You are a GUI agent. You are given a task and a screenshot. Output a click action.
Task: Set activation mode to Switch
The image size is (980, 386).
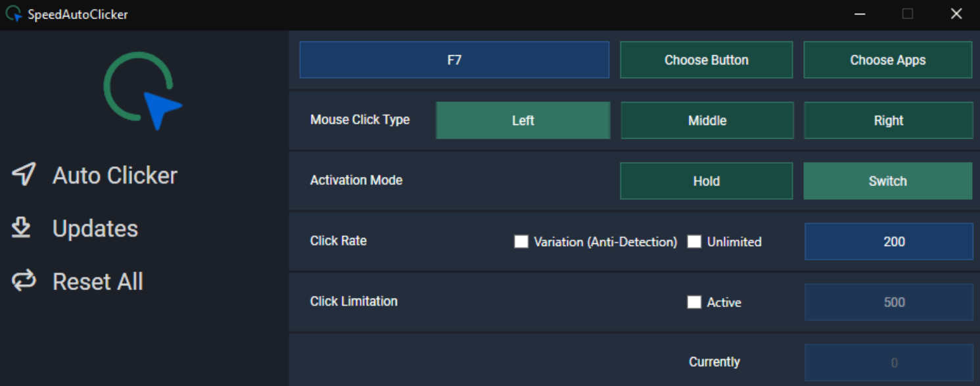[x=888, y=181]
